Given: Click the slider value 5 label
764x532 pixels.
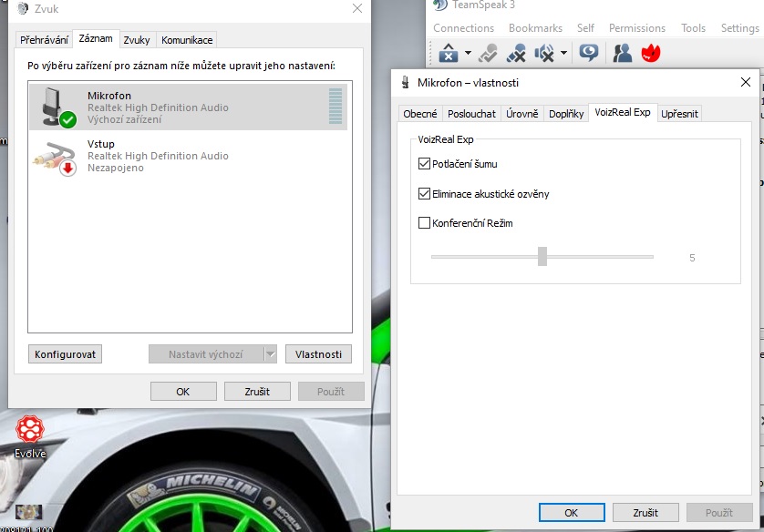Looking at the screenshot, I should click(692, 258).
